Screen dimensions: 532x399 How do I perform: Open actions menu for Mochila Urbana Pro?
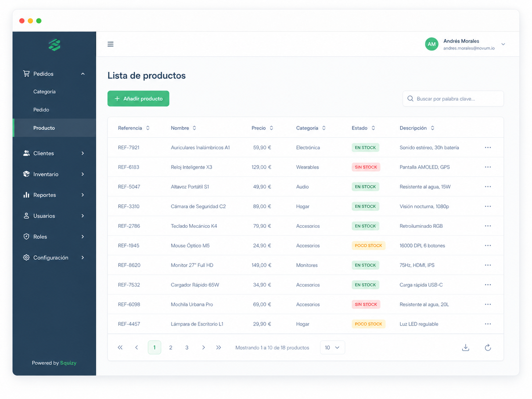(x=488, y=304)
